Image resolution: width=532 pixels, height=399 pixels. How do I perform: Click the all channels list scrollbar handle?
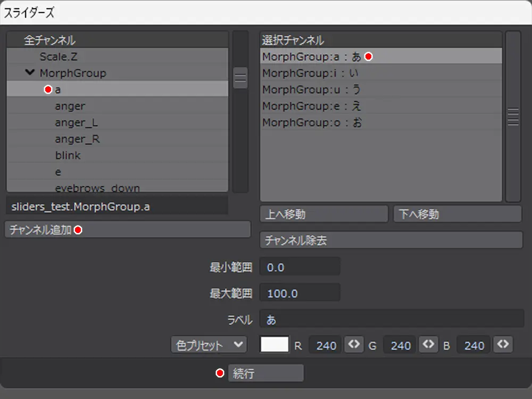click(240, 78)
